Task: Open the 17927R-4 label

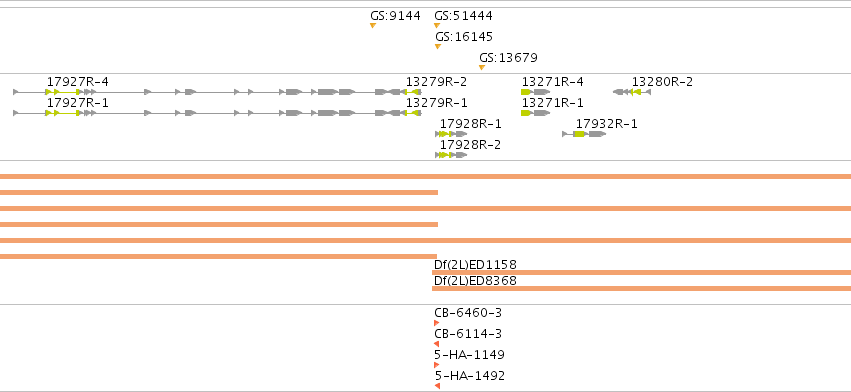Action: tap(78, 82)
